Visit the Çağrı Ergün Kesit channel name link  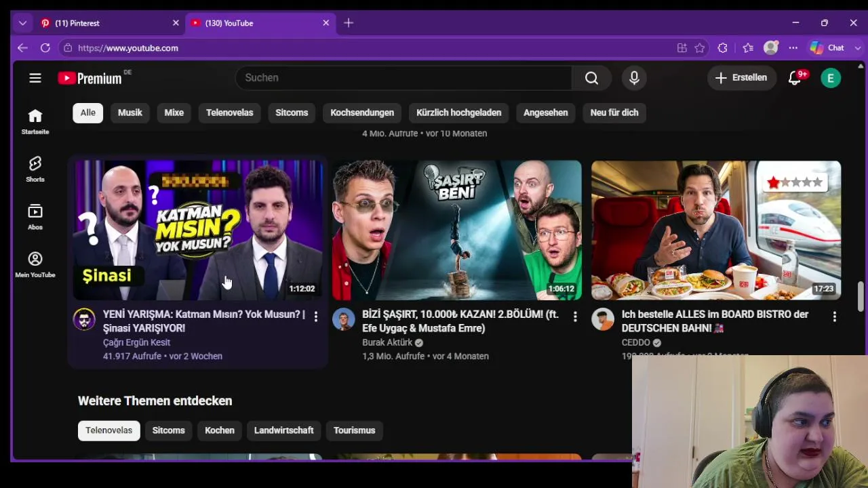pos(137,342)
